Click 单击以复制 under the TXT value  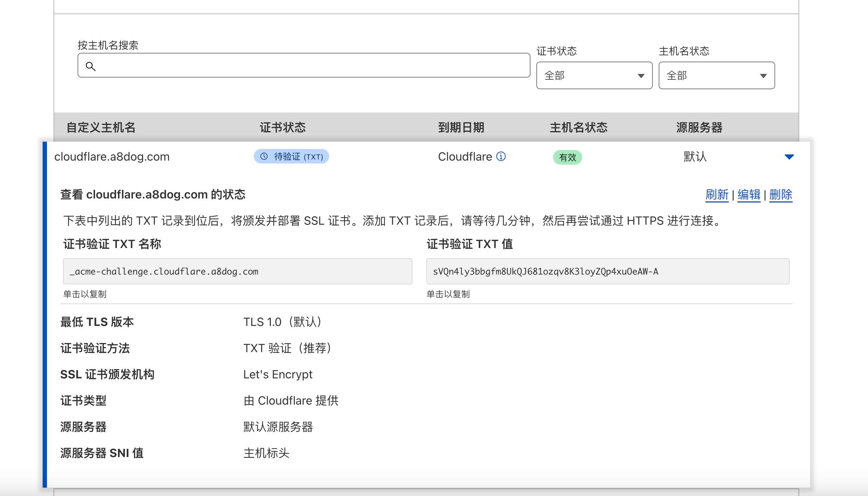pos(448,294)
